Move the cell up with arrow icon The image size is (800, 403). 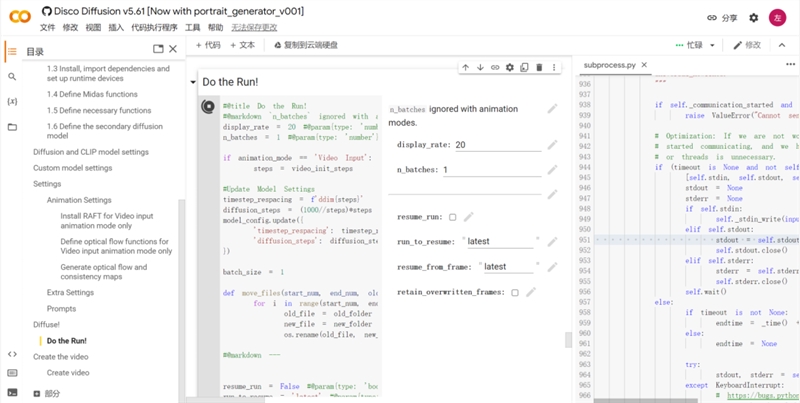(465, 68)
